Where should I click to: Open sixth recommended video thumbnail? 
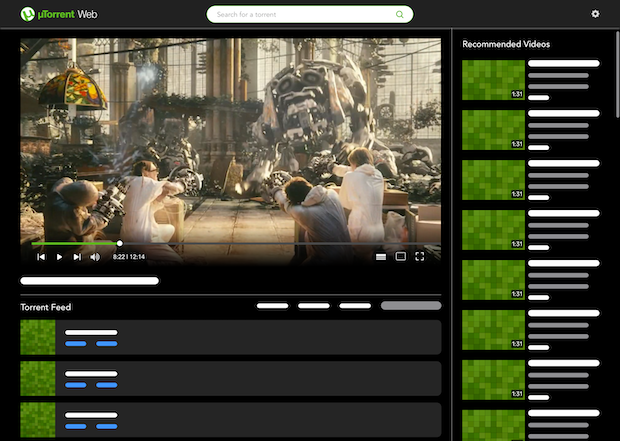tap(493, 330)
